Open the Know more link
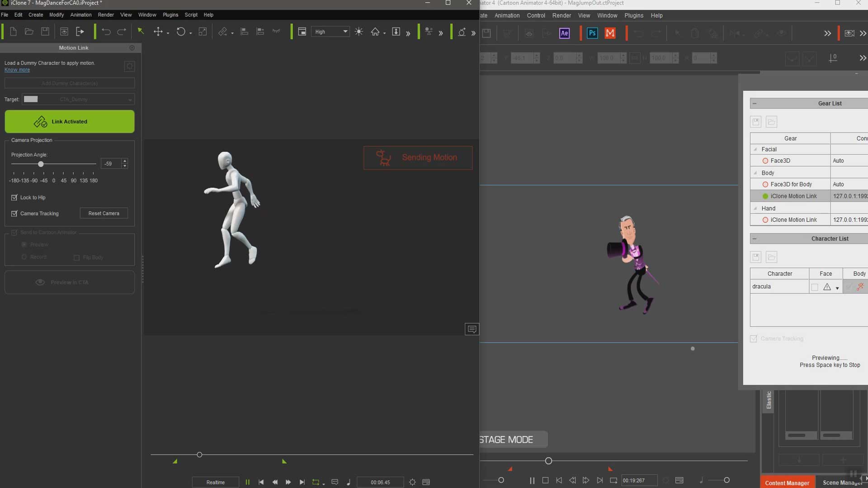This screenshot has width=868, height=488. click(17, 70)
